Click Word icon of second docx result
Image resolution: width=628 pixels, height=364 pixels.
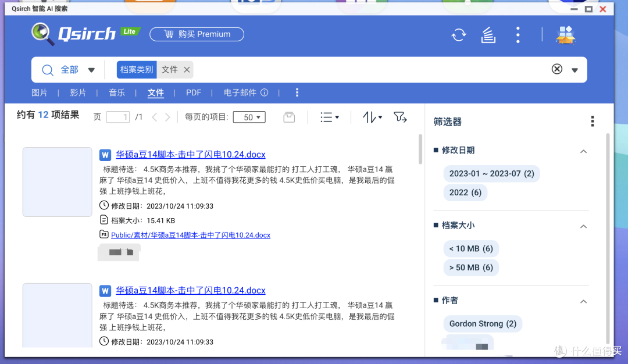[105, 291]
